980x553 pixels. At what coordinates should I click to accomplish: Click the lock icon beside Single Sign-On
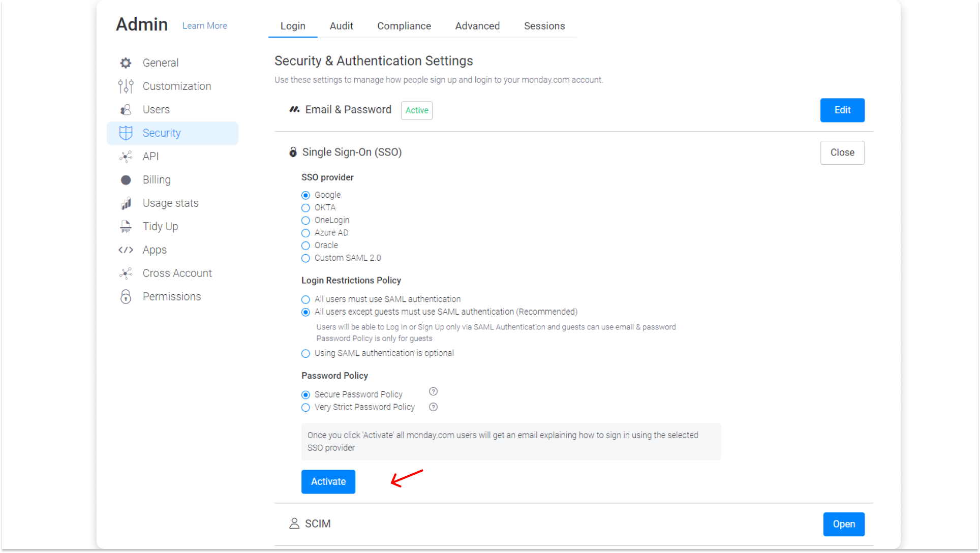[293, 152]
